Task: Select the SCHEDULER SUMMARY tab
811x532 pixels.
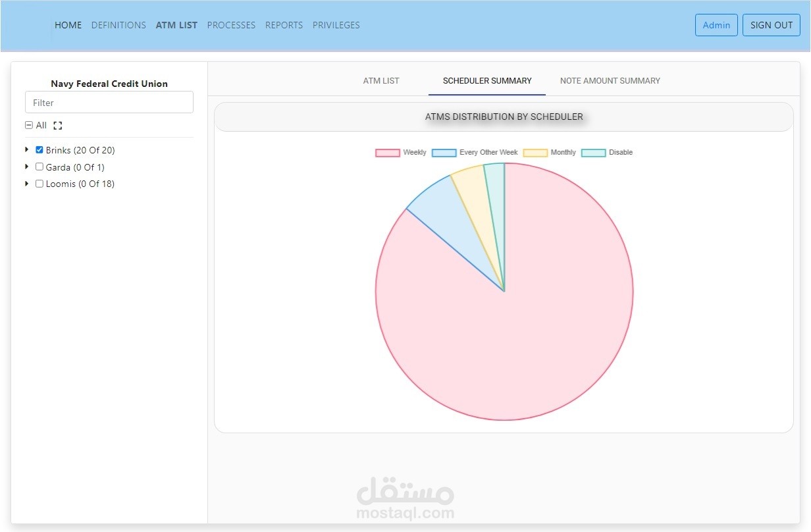Action: coord(487,81)
